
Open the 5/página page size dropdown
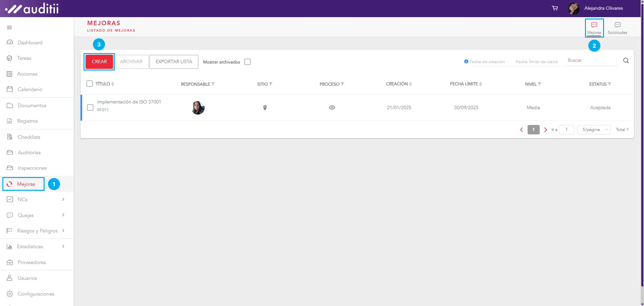[x=594, y=130]
